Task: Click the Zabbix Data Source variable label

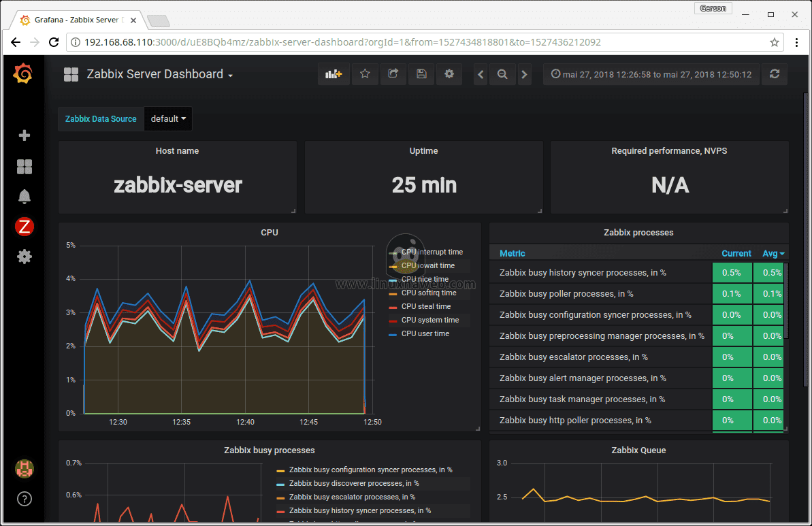Action: 101,119
